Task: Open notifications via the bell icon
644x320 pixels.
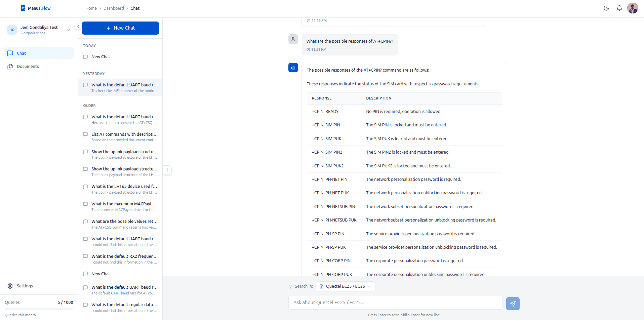Action: pyautogui.click(x=619, y=8)
